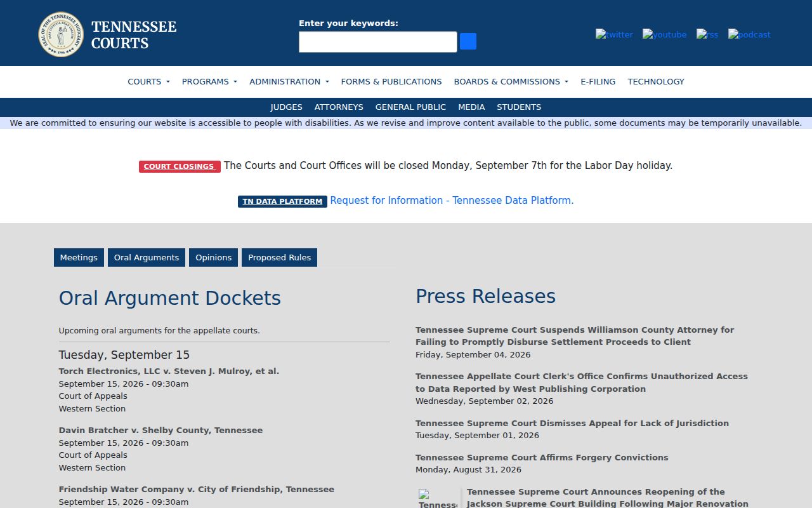Open the Twitter social link
Screen dimensions: 812x508
[x=614, y=34]
